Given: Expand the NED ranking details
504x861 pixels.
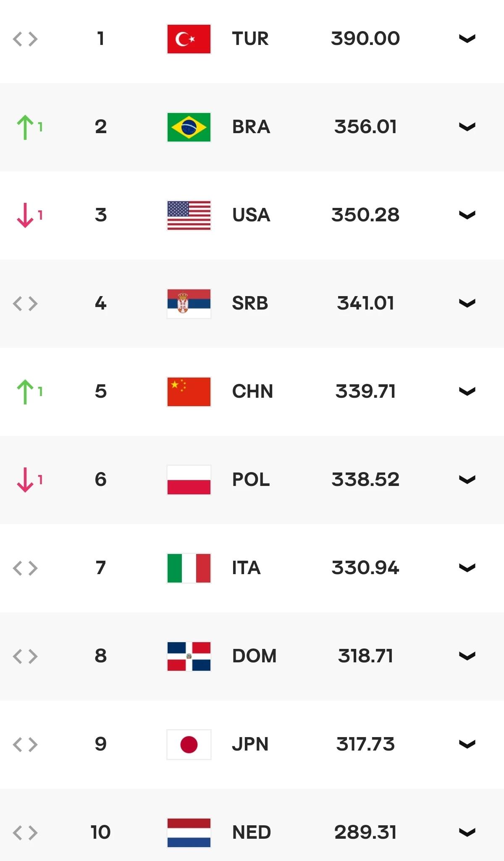Looking at the screenshot, I should (x=467, y=832).
